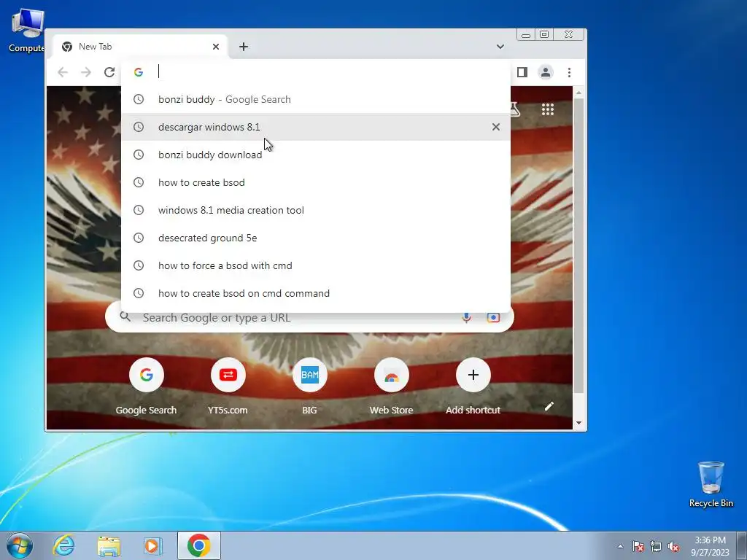Choose the 'desecrated ground 5e' suggestion
The image size is (747, 560).
point(316,238)
